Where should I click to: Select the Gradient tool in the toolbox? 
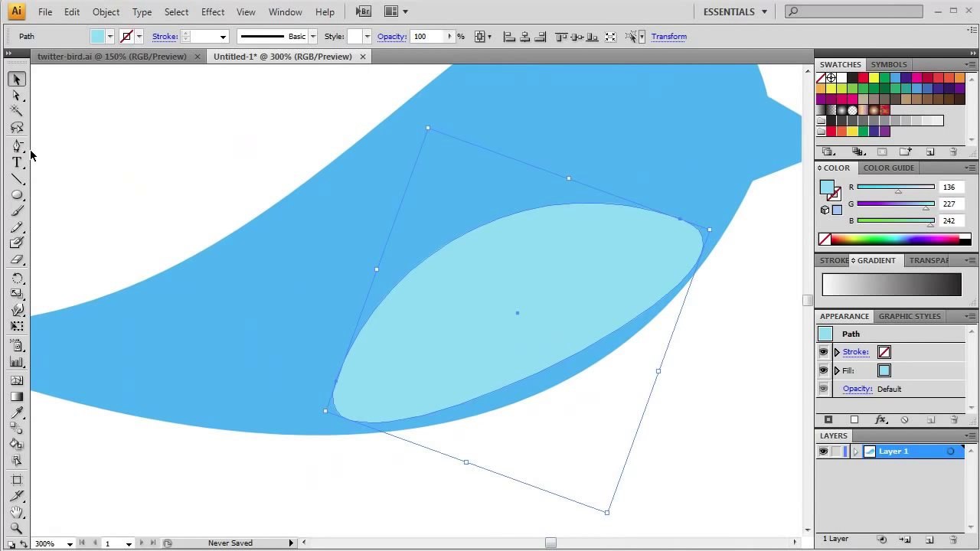coord(17,396)
